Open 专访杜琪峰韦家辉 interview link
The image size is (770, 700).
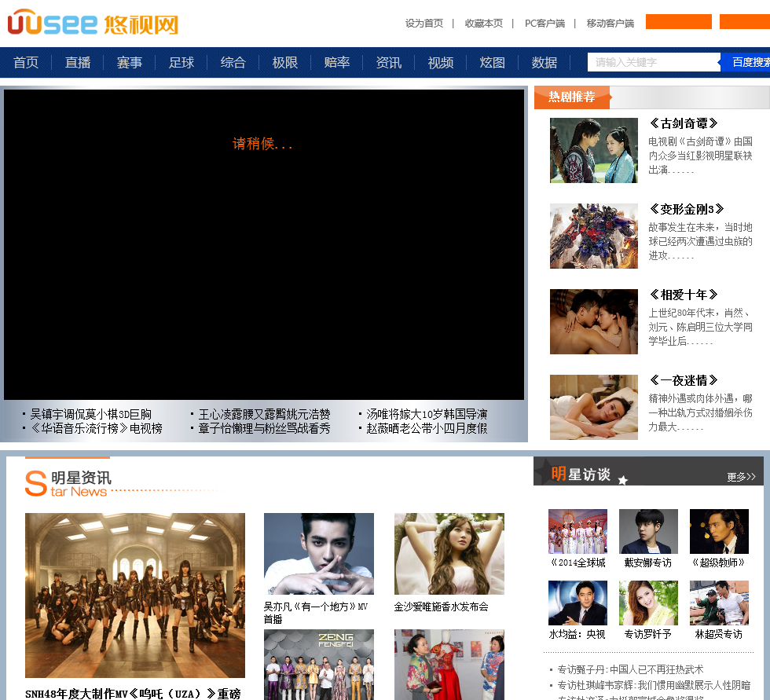point(654,685)
